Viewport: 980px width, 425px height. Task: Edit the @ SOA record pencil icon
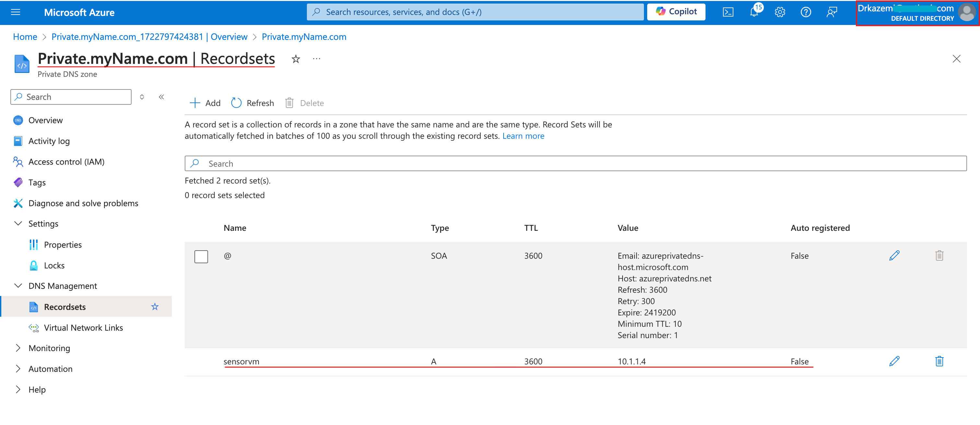tap(894, 256)
